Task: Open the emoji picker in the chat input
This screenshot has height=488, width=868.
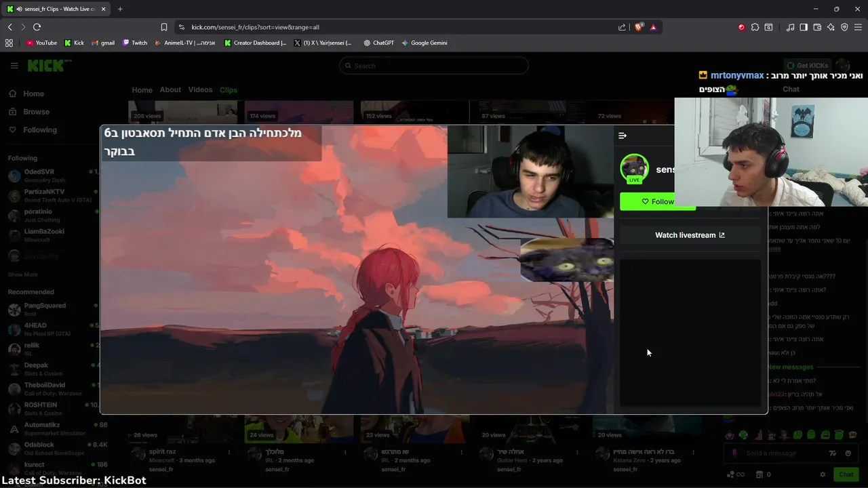Action: (x=848, y=453)
